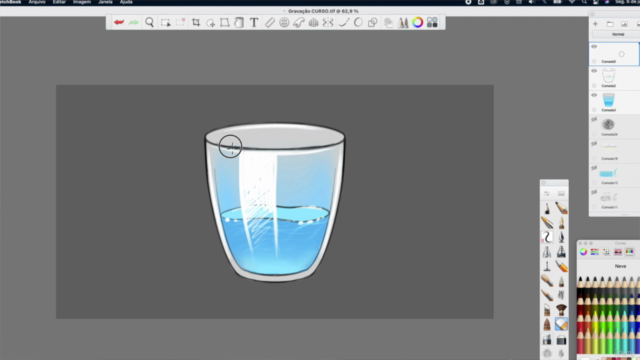The width and height of the screenshot is (640, 360).
Task: Show the layer below gray texture layer
Action: pyautogui.click(x=594, y=144)
